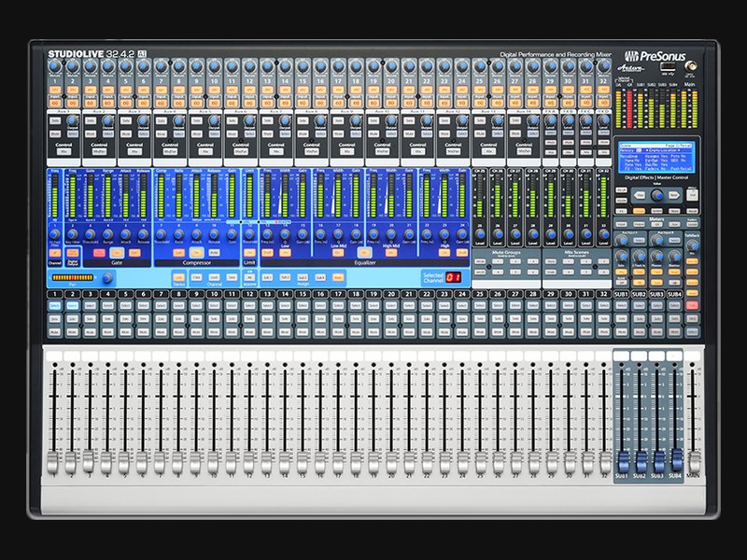The width and height of the screenshot is (747, 560).
Task: Click the channel 1 trim knob
Action: point(55,65)
